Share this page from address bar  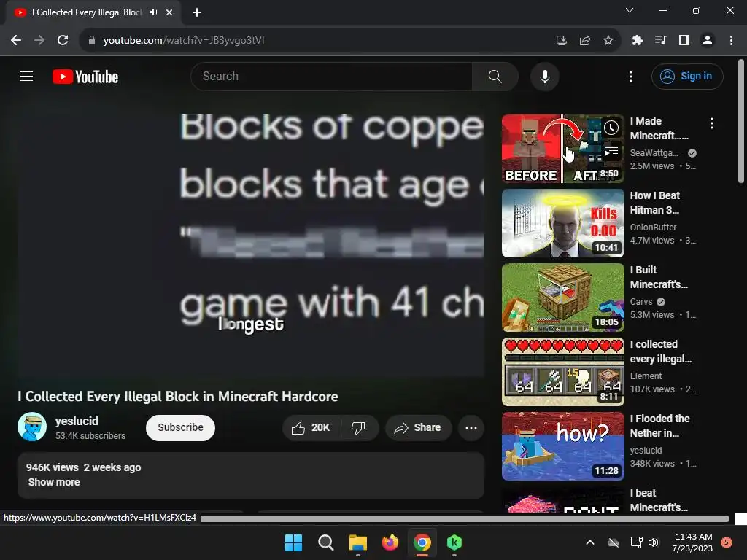click(585, 41)
